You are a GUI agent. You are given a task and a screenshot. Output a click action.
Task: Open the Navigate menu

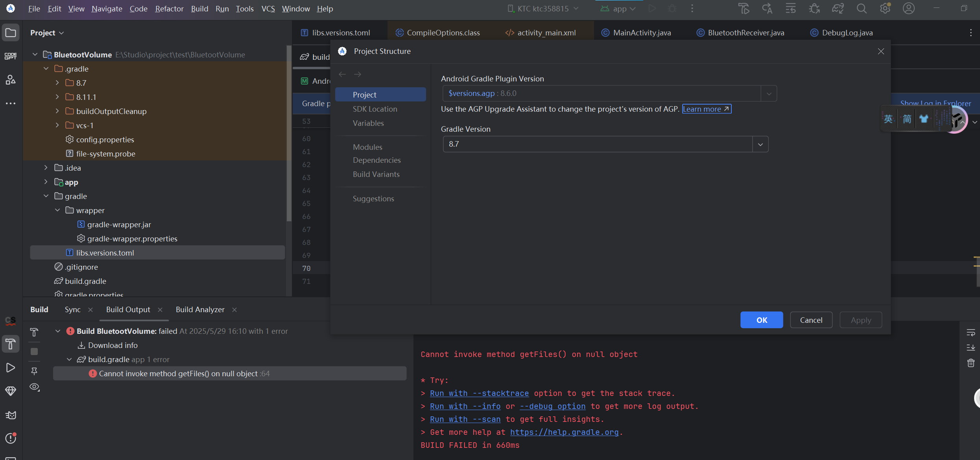click(x=107, y=8)
